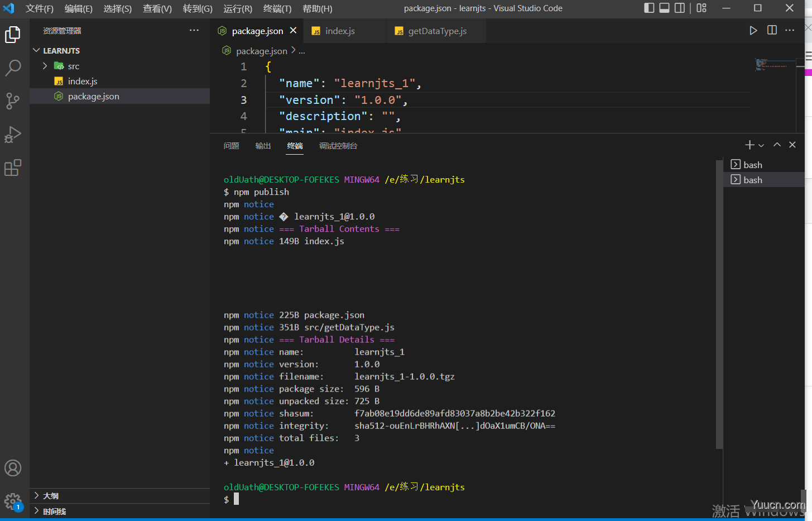
Task: Toggle primary side bar layout icon
Action: pyautogui.click(x=649, y=8)
